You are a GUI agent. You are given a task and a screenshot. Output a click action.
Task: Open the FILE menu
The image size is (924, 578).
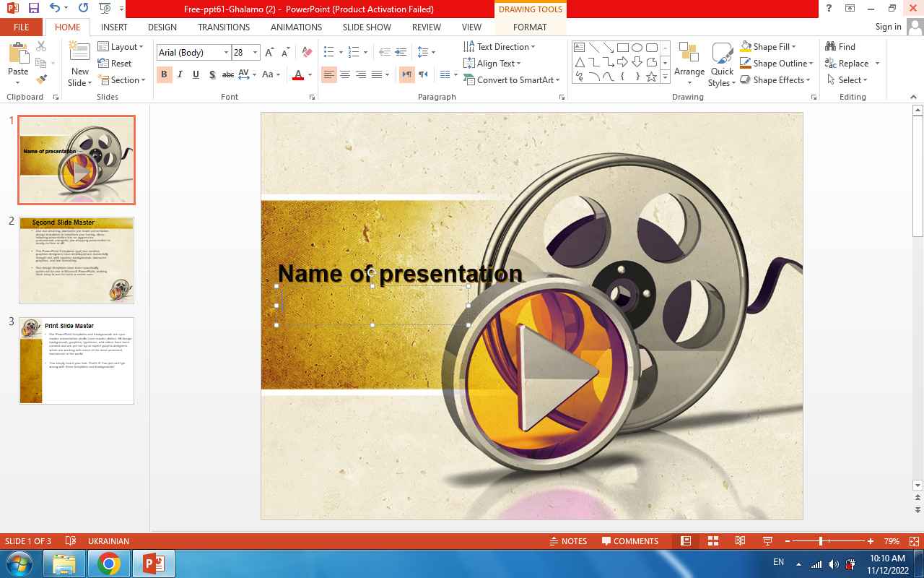point(22,27)
